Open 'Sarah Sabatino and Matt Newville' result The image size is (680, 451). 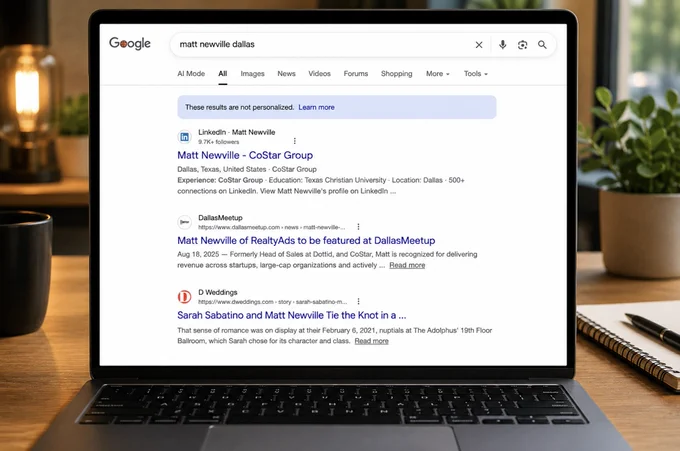click(292, 315)
